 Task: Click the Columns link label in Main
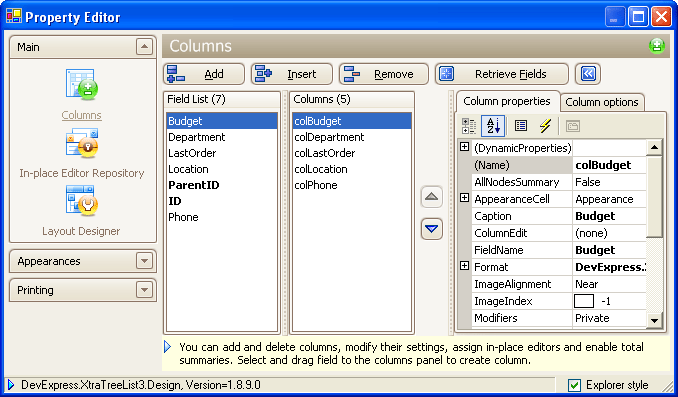coord(81,115)
